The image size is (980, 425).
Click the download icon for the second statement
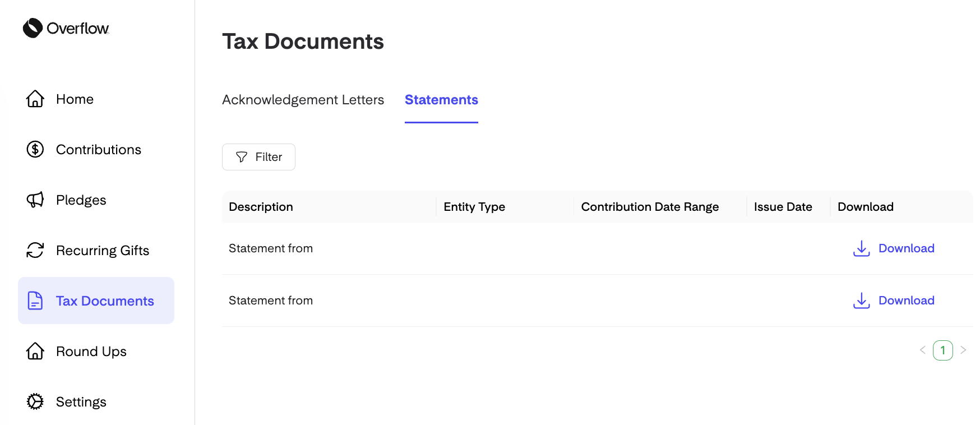coord(861,301)
